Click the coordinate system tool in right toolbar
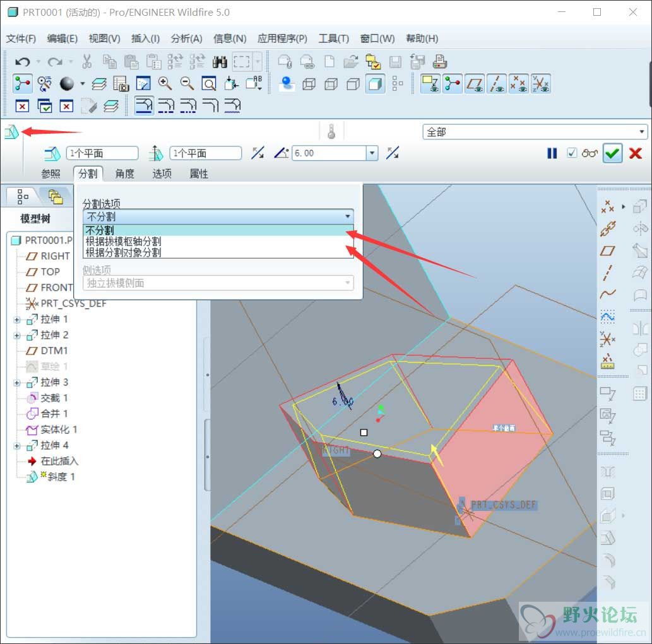 tap(608, 339)
